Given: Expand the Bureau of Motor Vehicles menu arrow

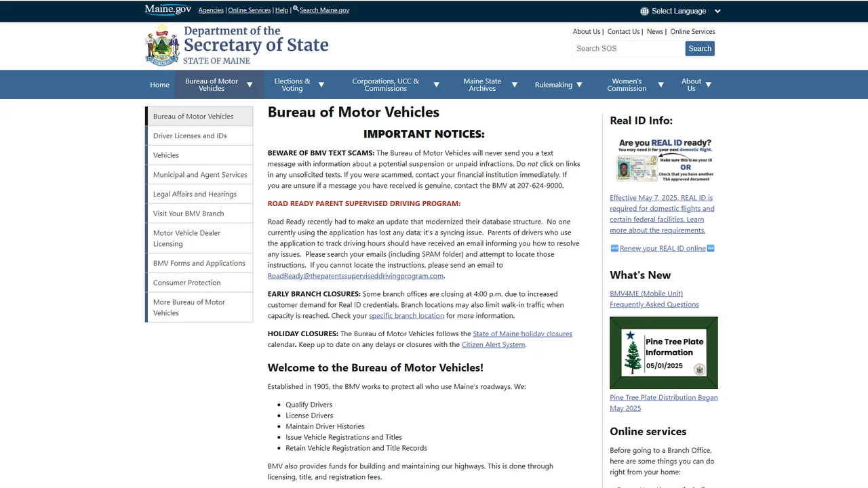Looking at the screenshot, I should point(250,85).
